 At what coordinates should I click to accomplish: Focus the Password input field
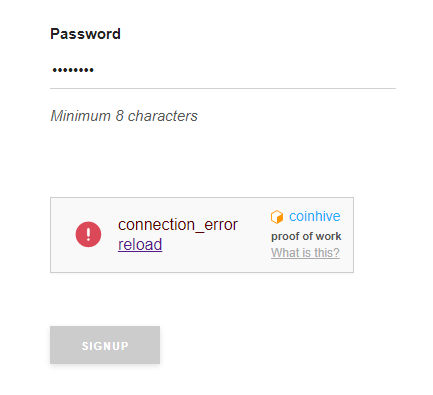point(223,70)
